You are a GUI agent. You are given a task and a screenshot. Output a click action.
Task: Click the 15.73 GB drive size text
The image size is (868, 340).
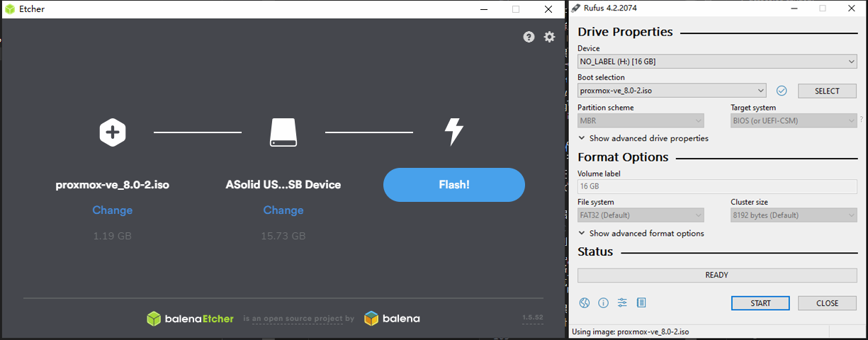click(x=283, y=235)
